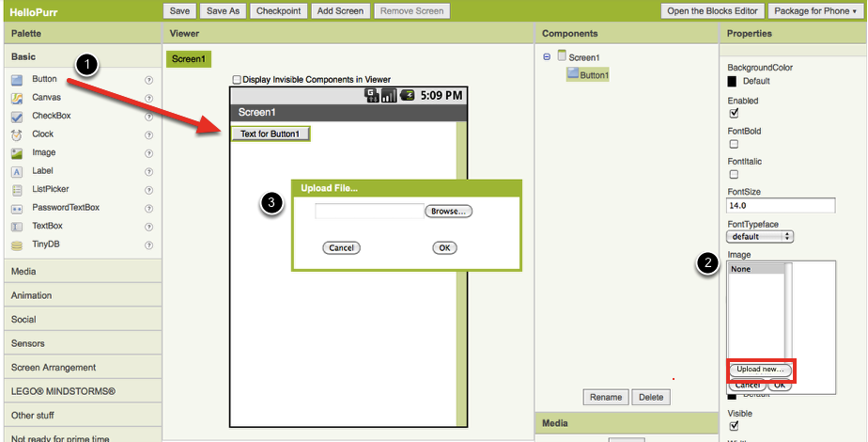Open help for Label component
The width and height of the screenshot is (868, 442).
[148, 172]
